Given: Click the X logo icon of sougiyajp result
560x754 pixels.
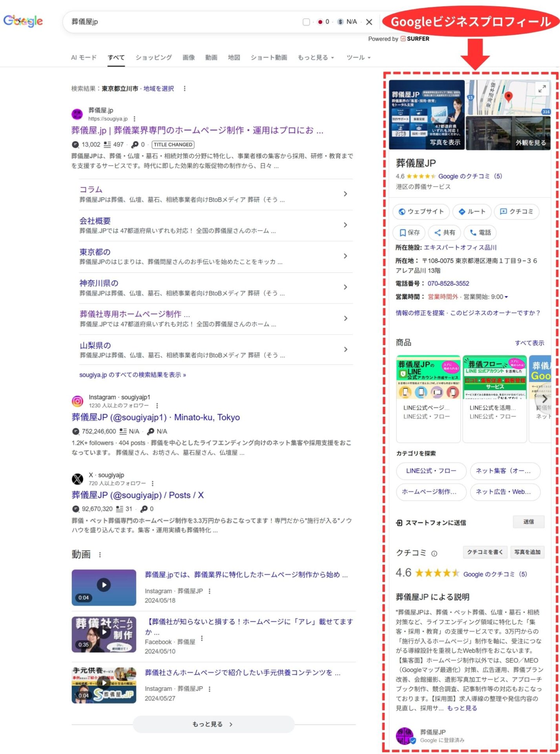Looking at the screenshot, I should tap(78, 479).
